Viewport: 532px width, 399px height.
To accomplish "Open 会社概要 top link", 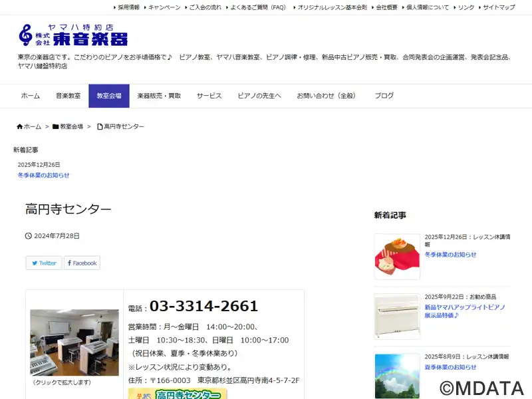I will coord(387,7).
